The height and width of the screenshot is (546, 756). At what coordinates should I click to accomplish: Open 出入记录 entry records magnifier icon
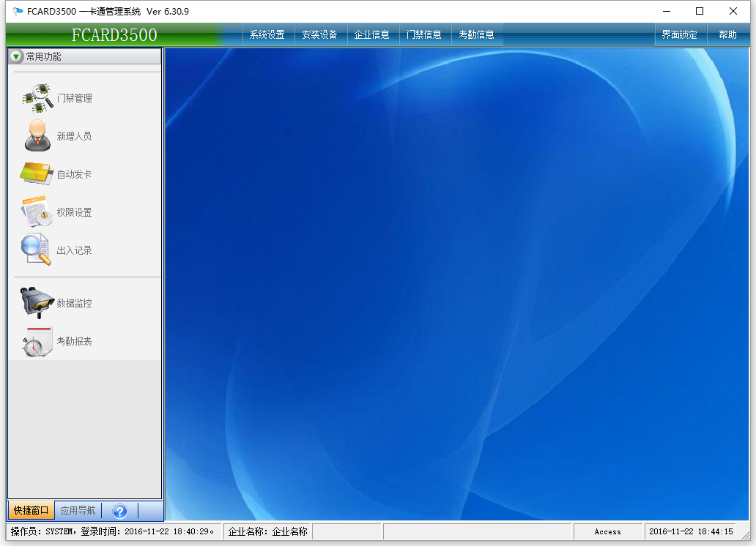click(x=37, y=250)
